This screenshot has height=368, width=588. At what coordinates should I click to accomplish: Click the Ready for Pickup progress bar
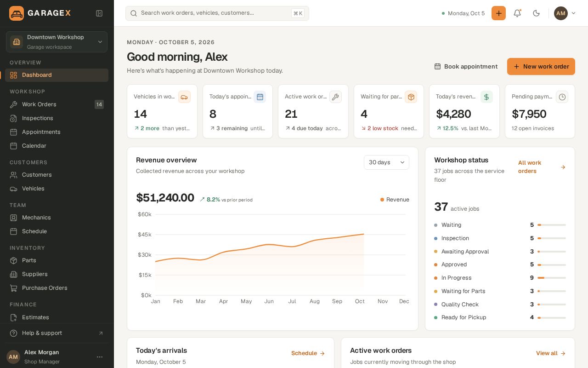coord(552,317)
